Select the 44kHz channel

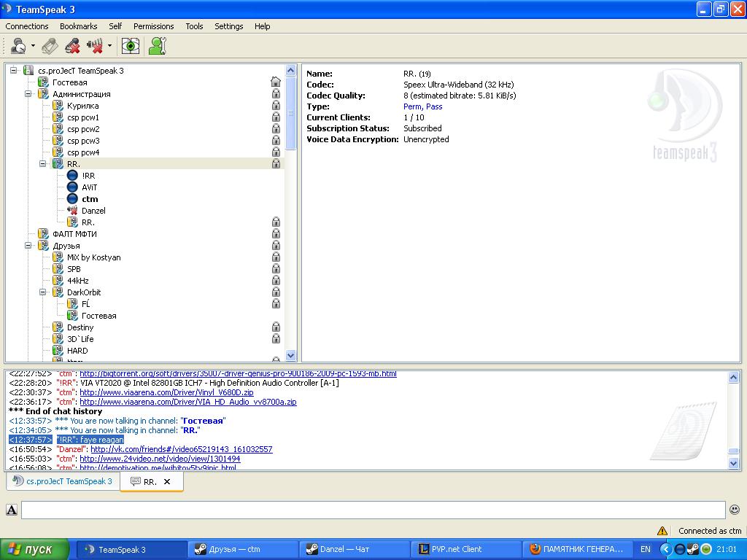[77, 281]
